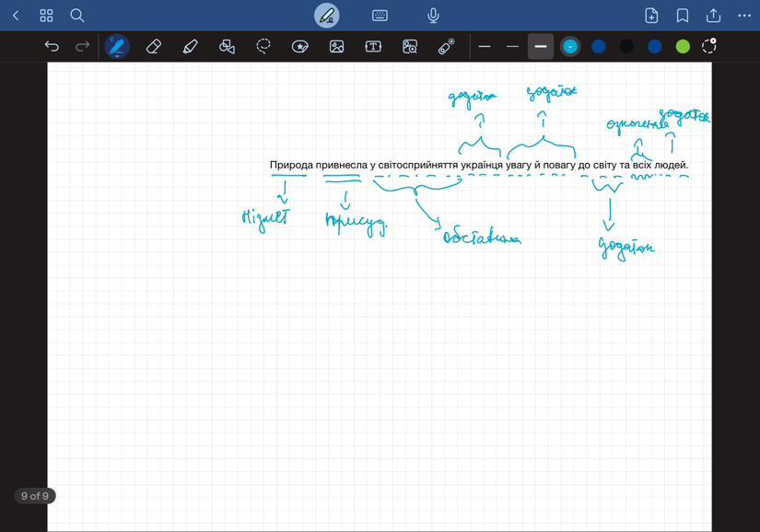Select the Pen tool

point(117,46)
